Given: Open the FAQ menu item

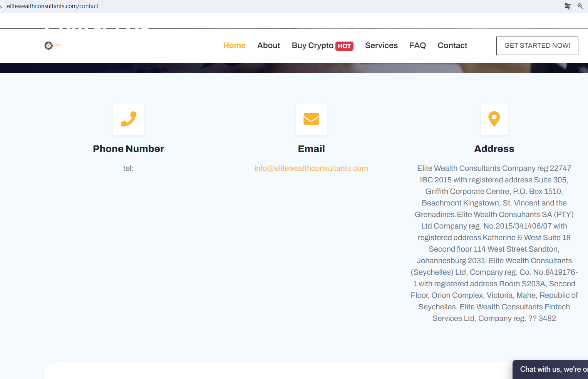Looking at the screenshot, I should point(417,45).
